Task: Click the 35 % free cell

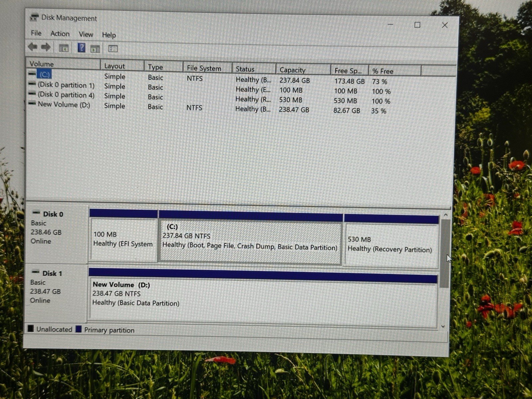Action: (x=379, y=111)
